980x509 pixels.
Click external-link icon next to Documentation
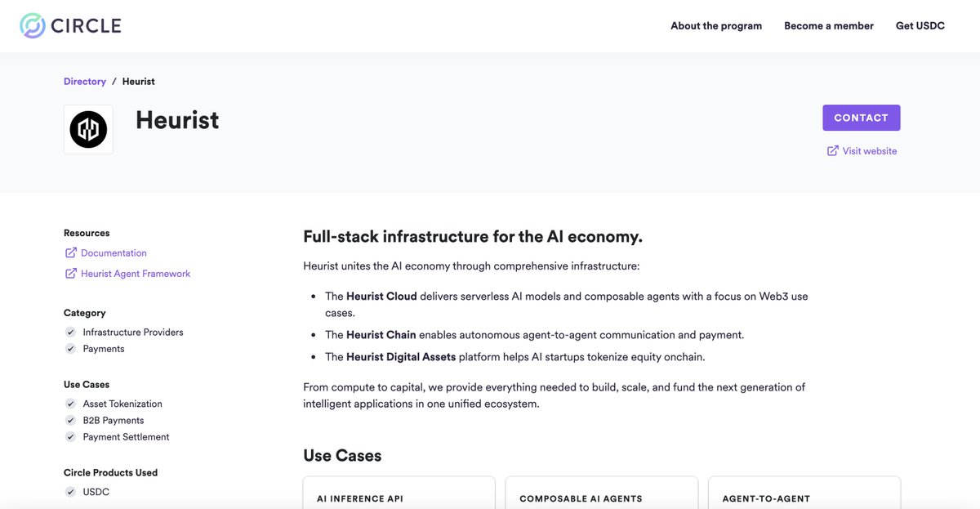click(70, 253)
